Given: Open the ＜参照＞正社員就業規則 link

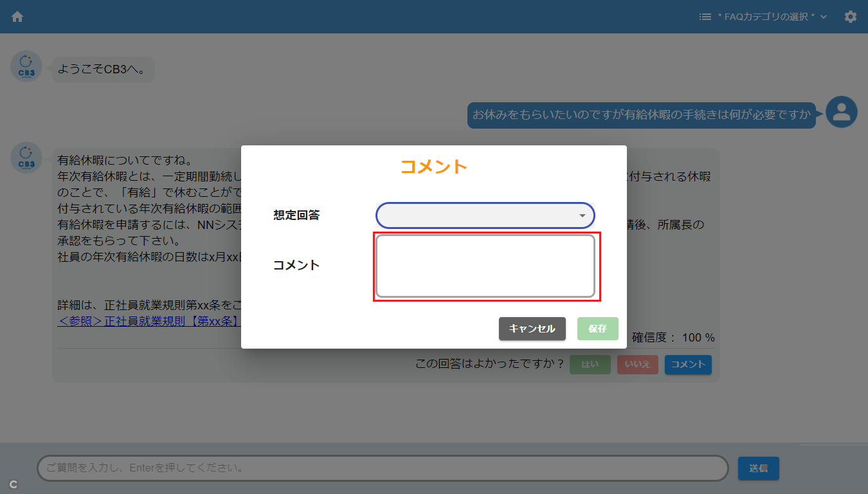Looking at the screenshot, I should point(148,321).
